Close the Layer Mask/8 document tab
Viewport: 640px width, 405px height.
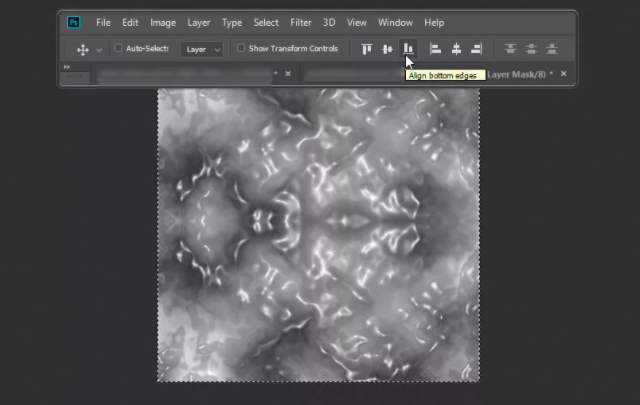tap(564, 73)
